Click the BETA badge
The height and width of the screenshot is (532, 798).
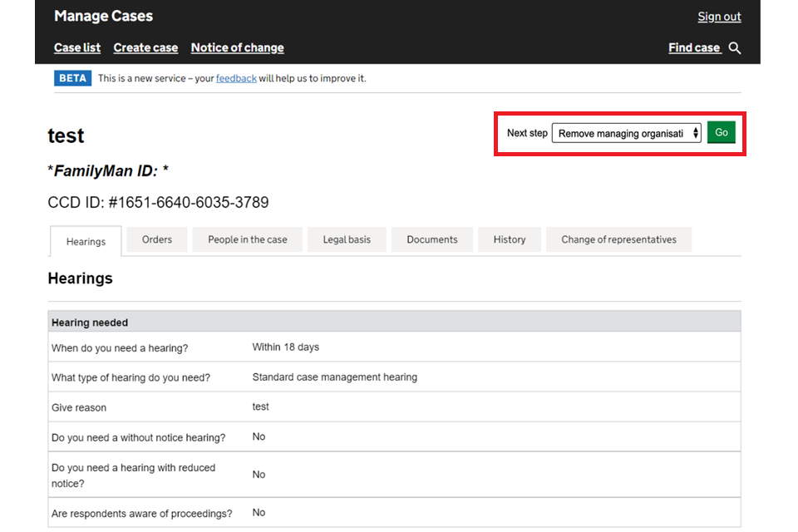click(x=73, y=78)
